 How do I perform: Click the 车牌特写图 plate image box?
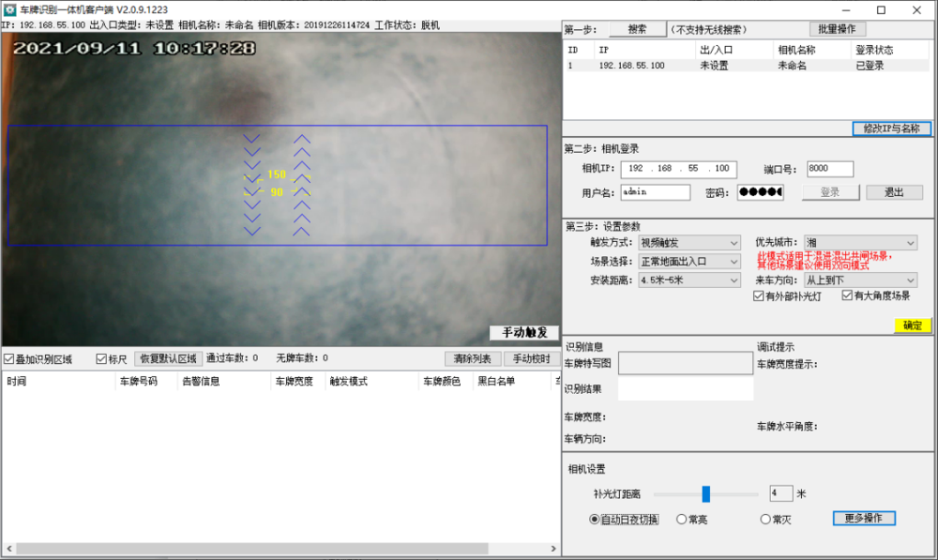[686, 363]
